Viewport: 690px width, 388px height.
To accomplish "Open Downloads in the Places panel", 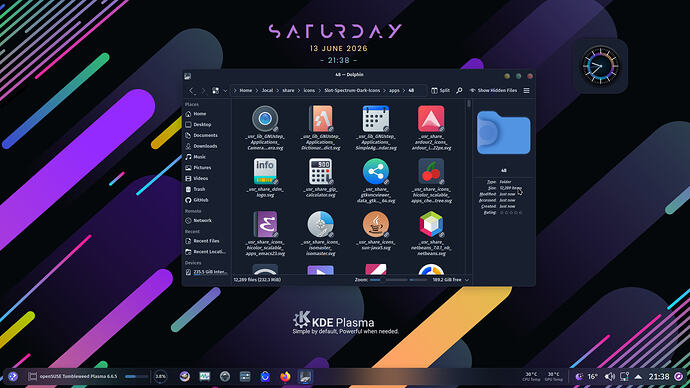I will 206,146.
